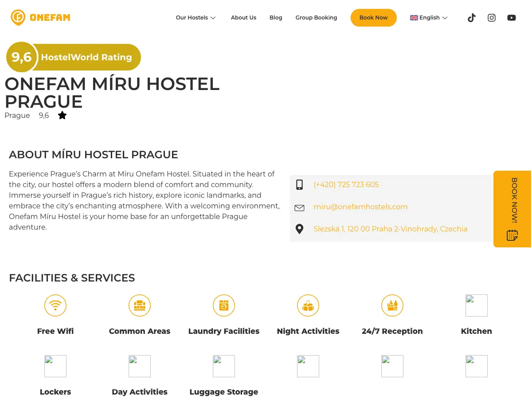This screenshot has width=532, height=399.
Task: Click the Kitchen placeholder icon
Action: (x=477, y=305)
